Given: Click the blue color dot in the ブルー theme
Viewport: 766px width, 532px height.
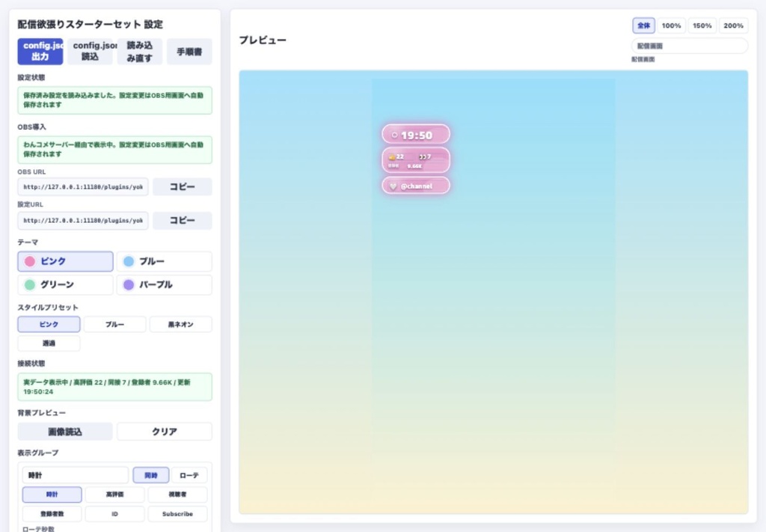Looking at the screenshot, I should tap(129, 261).
